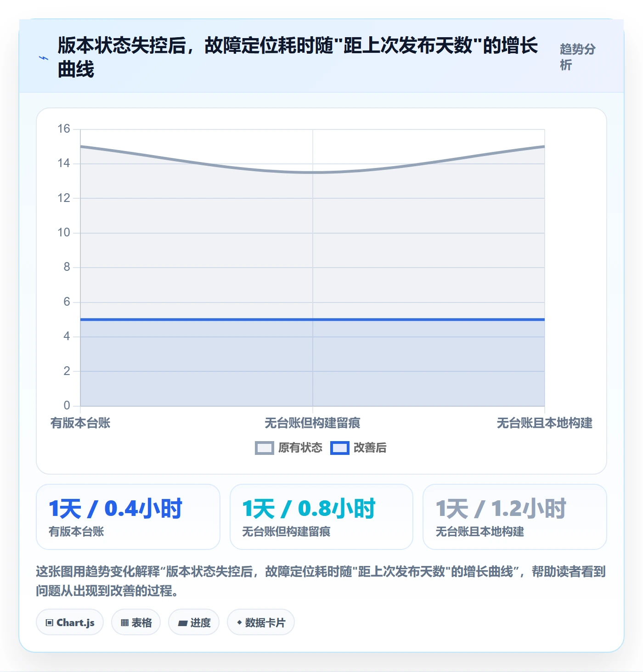
Task: Click the x-axis label 无台账但构建留痕
Action: (312, 423)
